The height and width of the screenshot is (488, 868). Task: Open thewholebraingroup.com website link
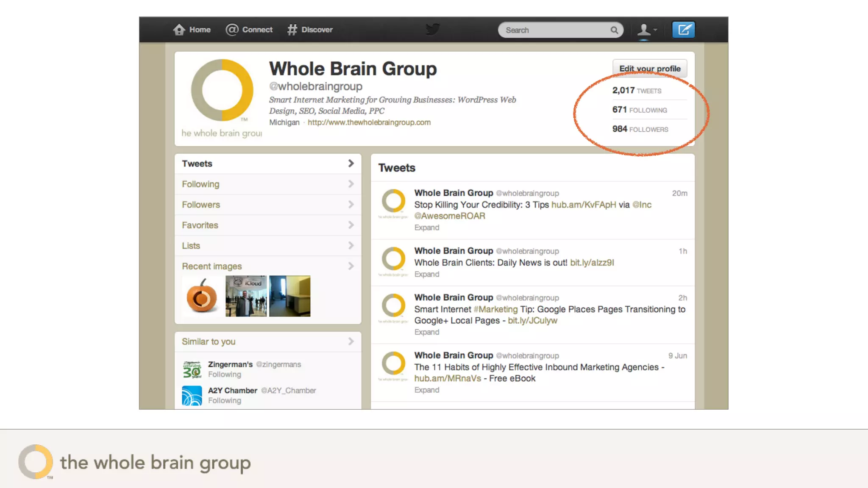[369, 122]
